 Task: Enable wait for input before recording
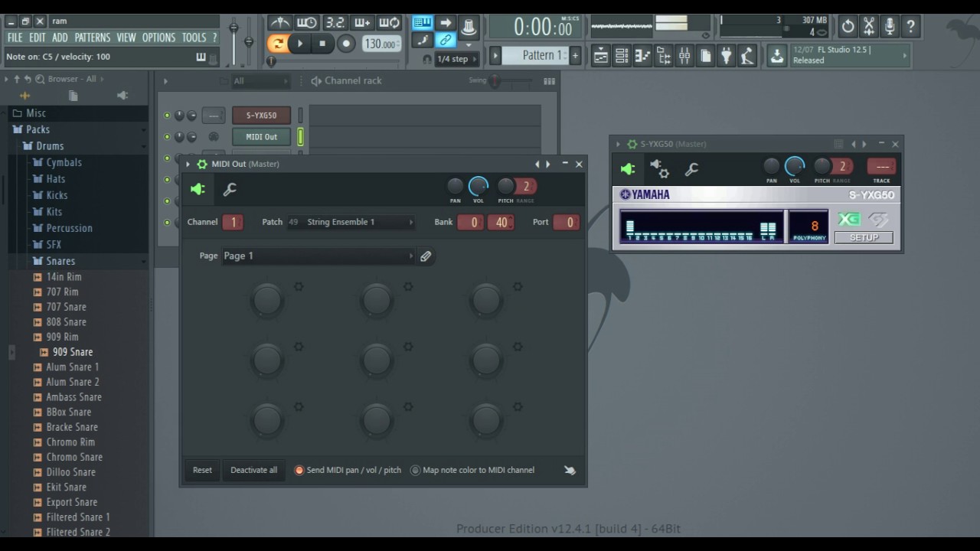tap(307, 22)
